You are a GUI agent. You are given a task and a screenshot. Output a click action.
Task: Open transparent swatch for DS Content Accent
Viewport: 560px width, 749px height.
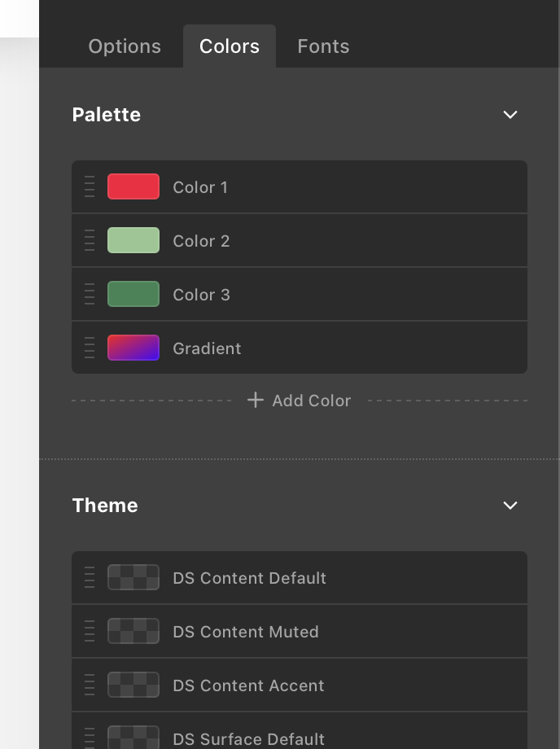pyautogui.click(x=133, y=685)
